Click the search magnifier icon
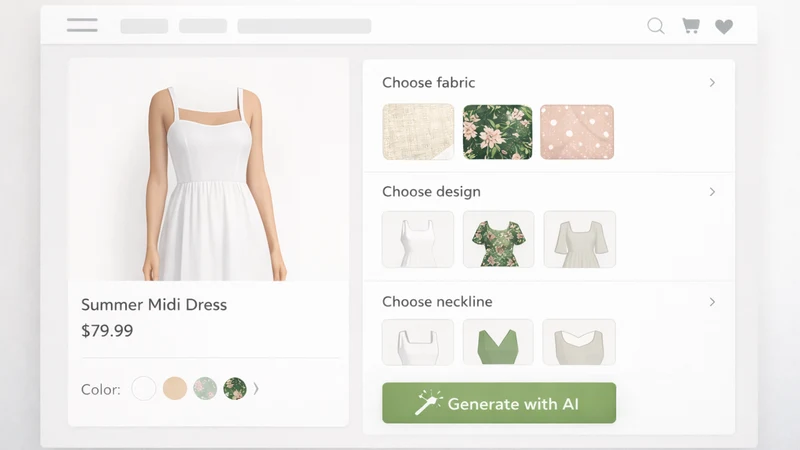The width and height of the screenshot is (800, 450). pos(656,26)
